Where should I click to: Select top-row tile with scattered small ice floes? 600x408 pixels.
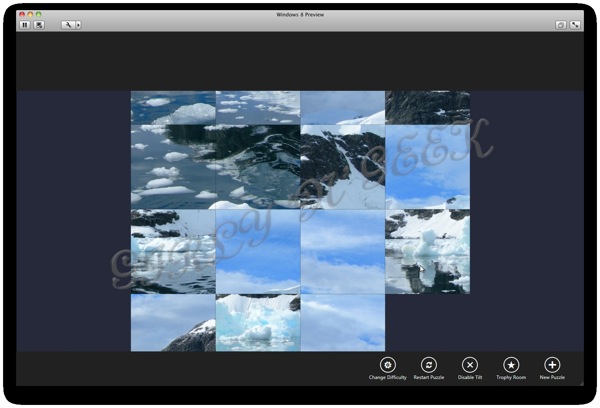[258, 108]
